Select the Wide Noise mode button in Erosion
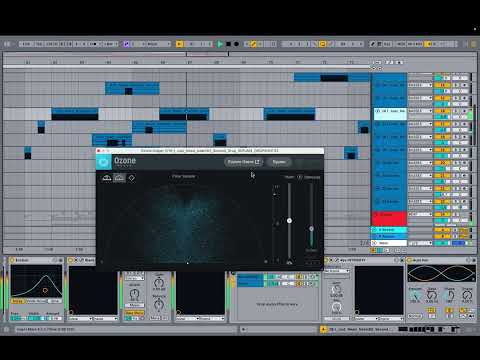Viewport: 480px width, 360px height. (x=36, y=301)
